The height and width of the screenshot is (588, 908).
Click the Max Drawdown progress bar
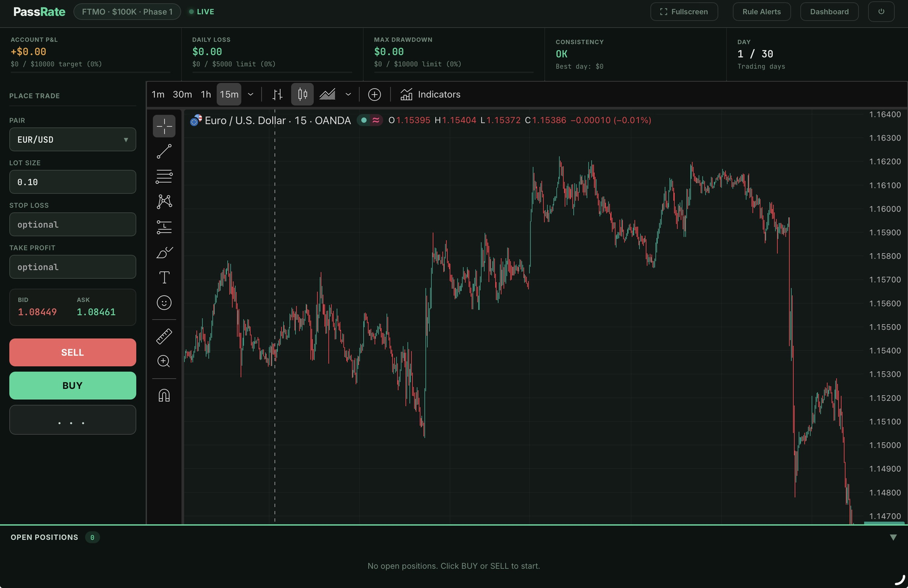(x=453, y=72)
